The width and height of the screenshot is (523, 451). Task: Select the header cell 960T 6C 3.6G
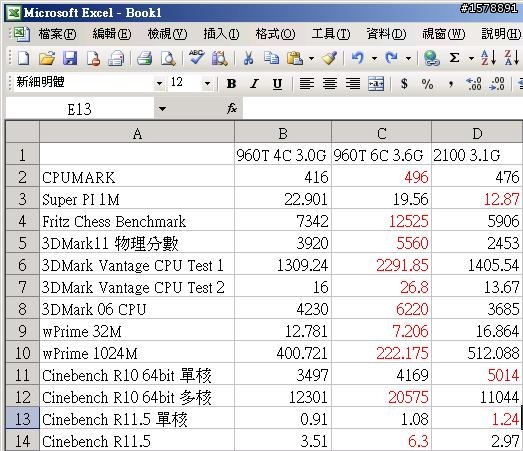pos(381,155)
